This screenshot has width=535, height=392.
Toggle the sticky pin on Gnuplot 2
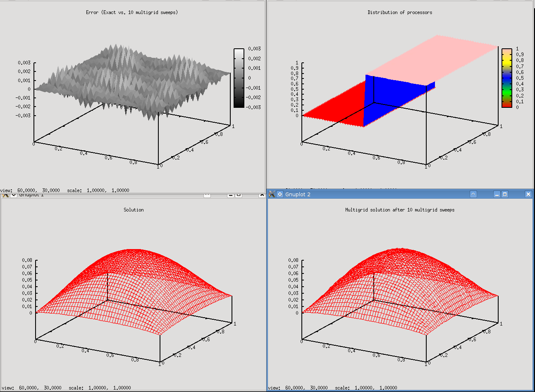coord(280,194)
